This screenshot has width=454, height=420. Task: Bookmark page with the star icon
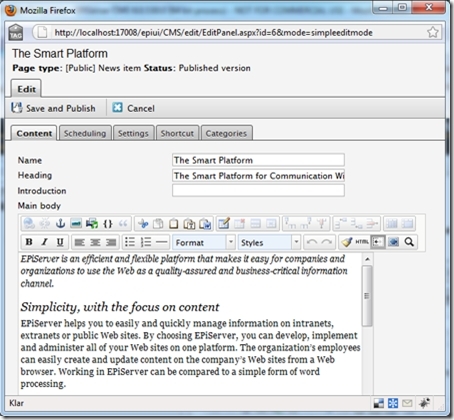coord(433,32)
